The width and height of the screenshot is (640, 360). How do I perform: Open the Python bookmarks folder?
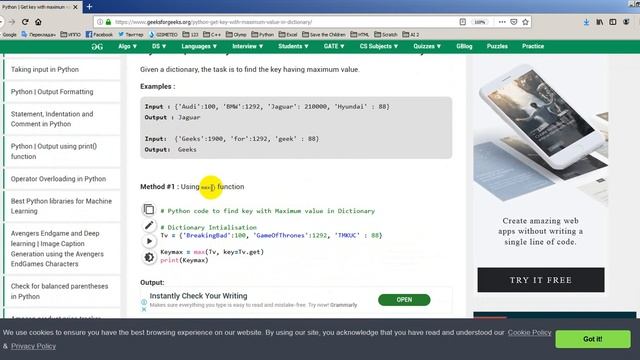(261, 35)
